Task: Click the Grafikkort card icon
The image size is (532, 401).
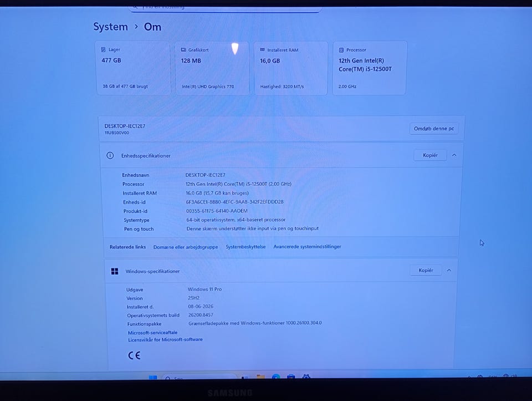Action: coord(183,50)
